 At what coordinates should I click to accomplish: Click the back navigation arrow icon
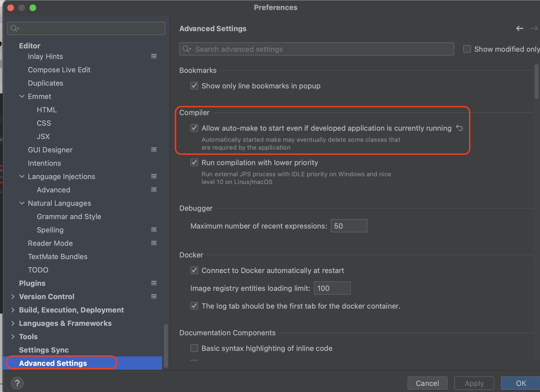click(x=519, y=28)
